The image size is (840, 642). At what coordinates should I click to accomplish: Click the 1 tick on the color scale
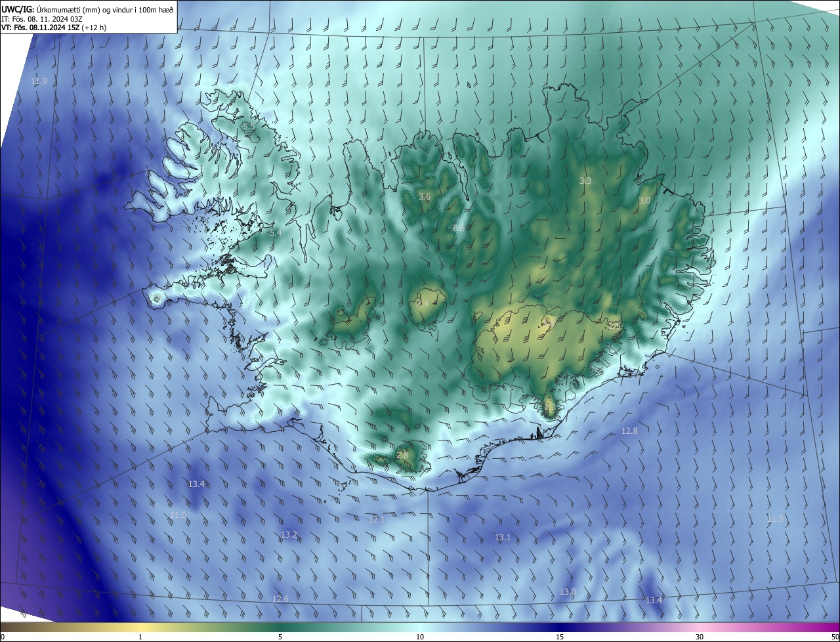140,637
